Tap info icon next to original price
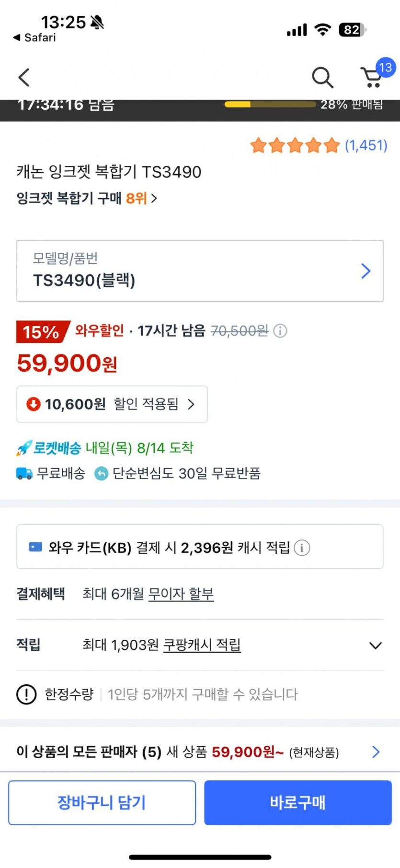Screen dimensions: 400x868 click(280, 331)
